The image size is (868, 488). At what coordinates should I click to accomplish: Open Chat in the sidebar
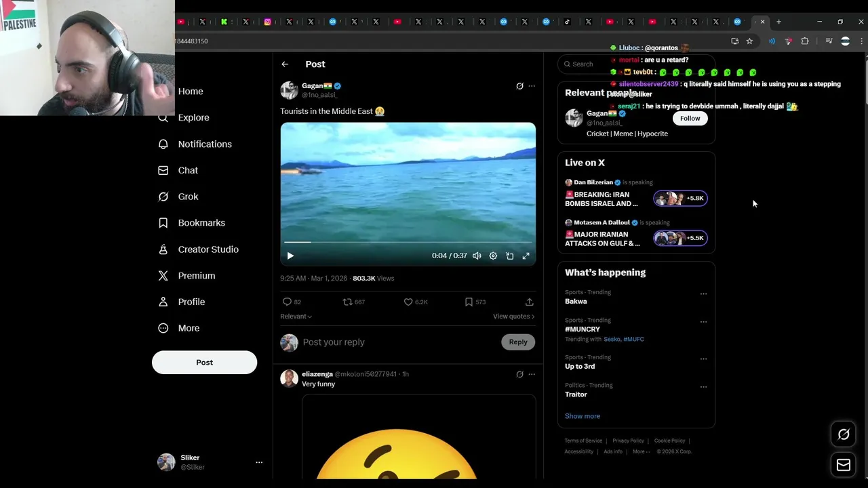[x=178, y=170]
